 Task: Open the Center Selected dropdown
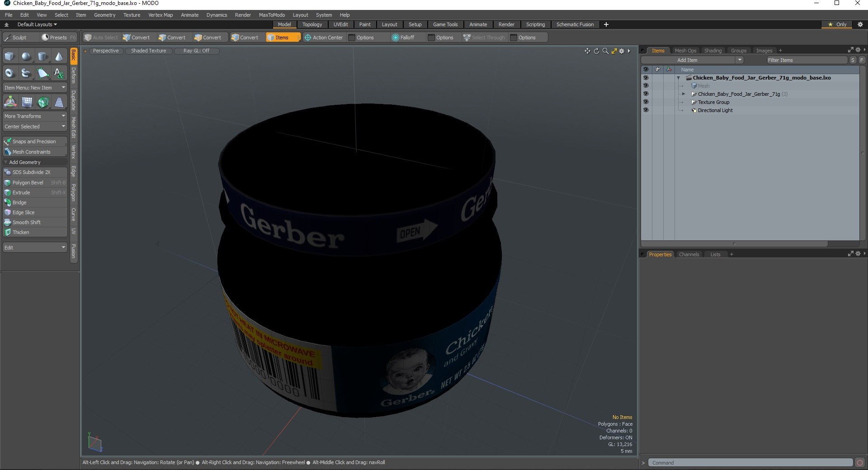35,127
